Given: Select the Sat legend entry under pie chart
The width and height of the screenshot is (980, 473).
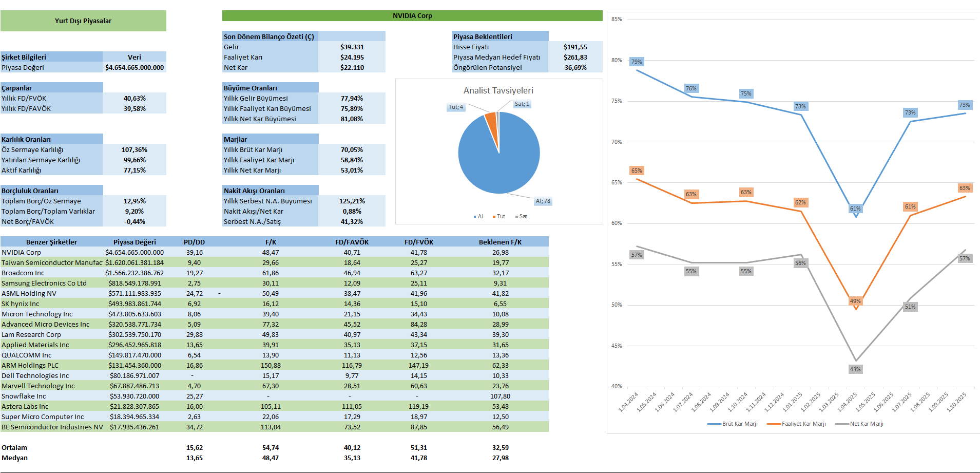Looking at the screenshot, I should pos(523,217).
